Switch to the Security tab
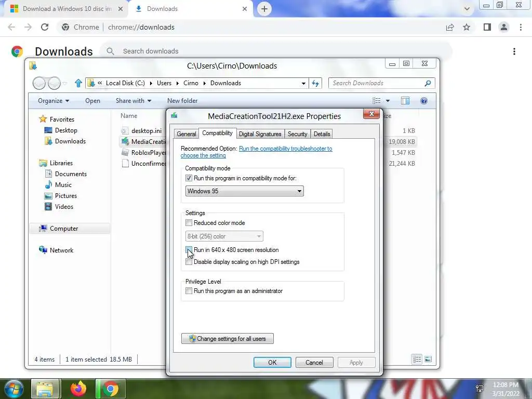The width and height of the screenshot is (532, 399). (x=297, y=134)
